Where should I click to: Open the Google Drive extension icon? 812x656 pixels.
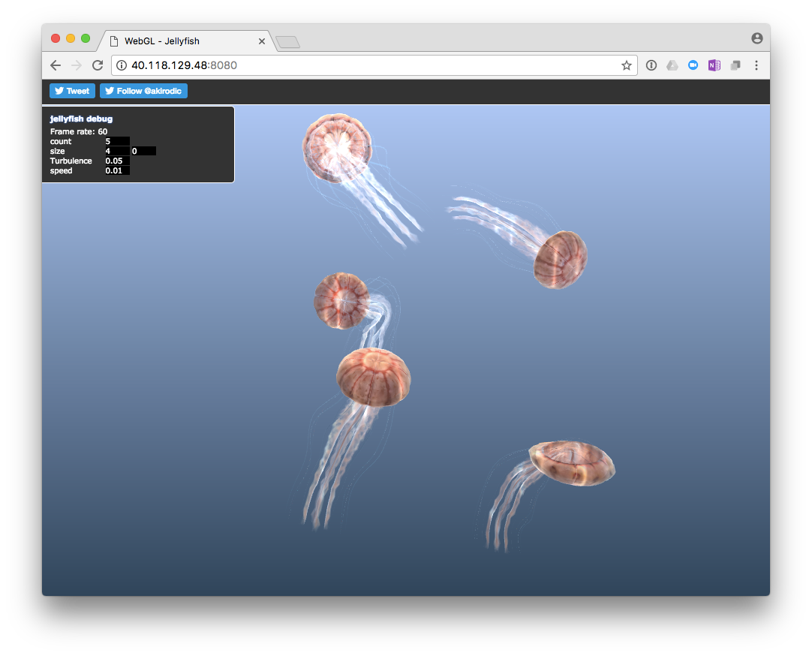click(x=672, y=65)
